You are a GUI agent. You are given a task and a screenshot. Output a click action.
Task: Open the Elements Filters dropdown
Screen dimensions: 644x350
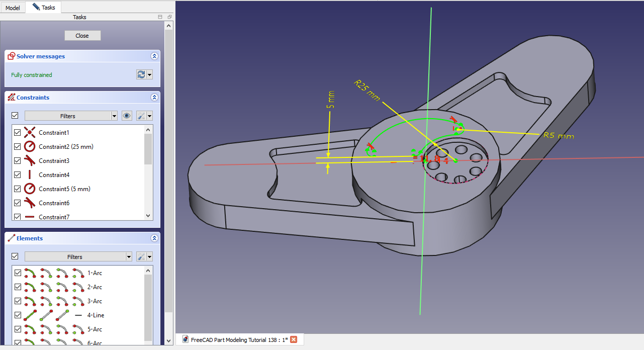pyautogui.click(x=78, y=256)
